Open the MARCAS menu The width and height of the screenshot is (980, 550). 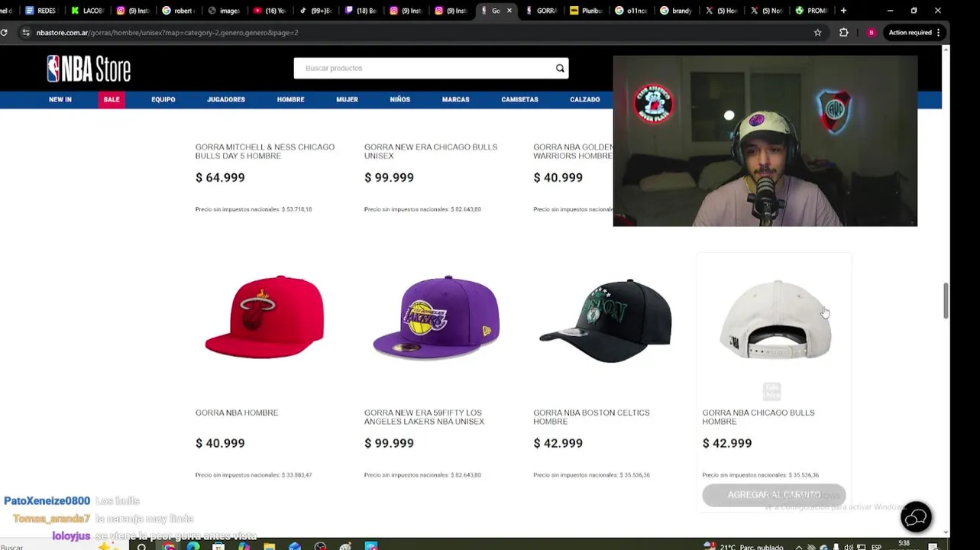[455, 99]
